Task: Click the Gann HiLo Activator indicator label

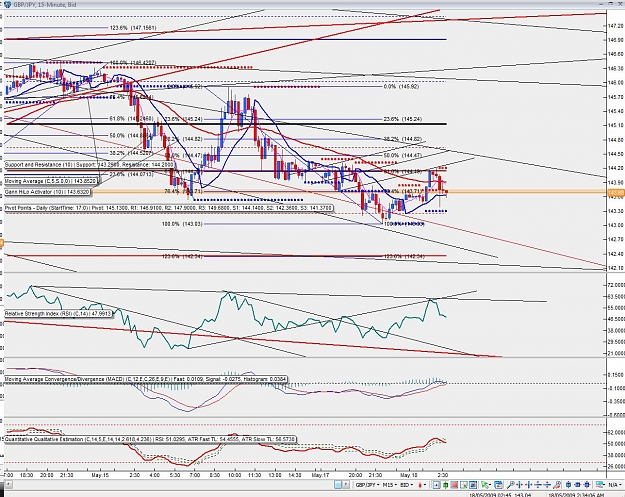Action: (x=47, y=192)
